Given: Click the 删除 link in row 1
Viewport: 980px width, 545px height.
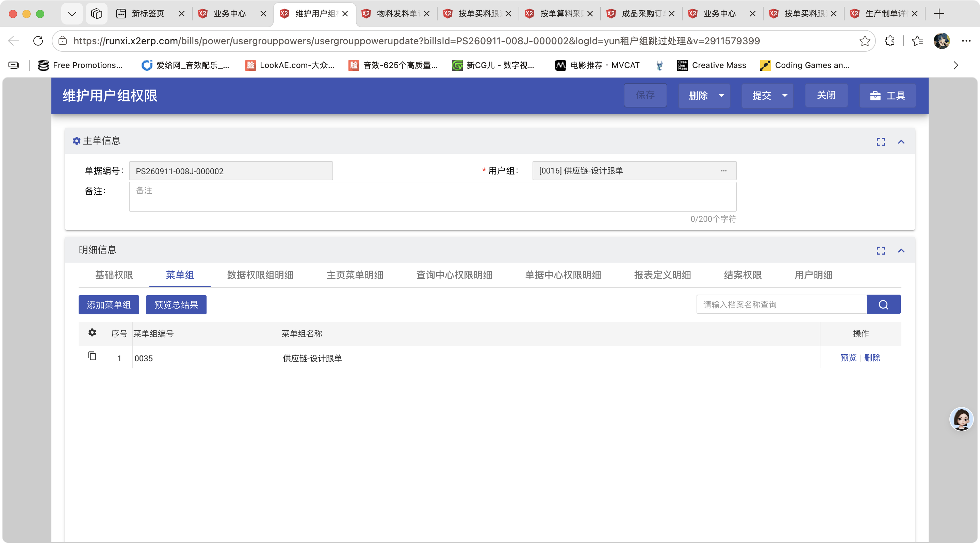Looking at the screenshot, I should click(x=872, y=358).
